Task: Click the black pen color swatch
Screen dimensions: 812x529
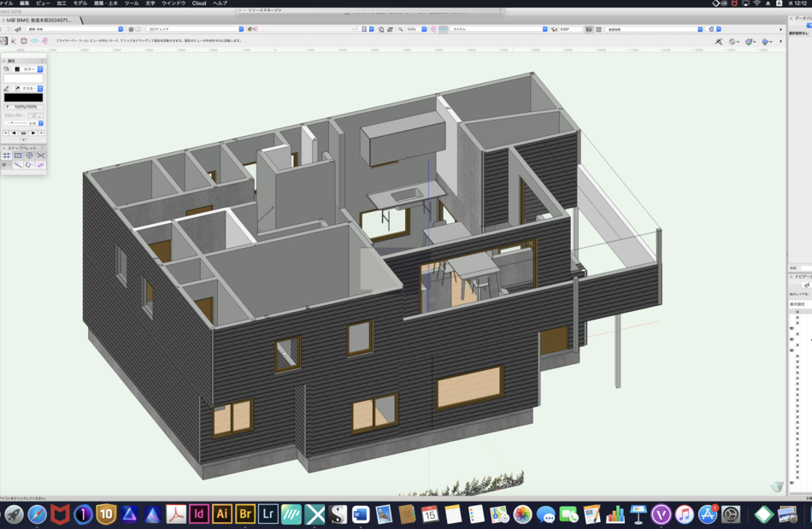Action: point(23,97)
